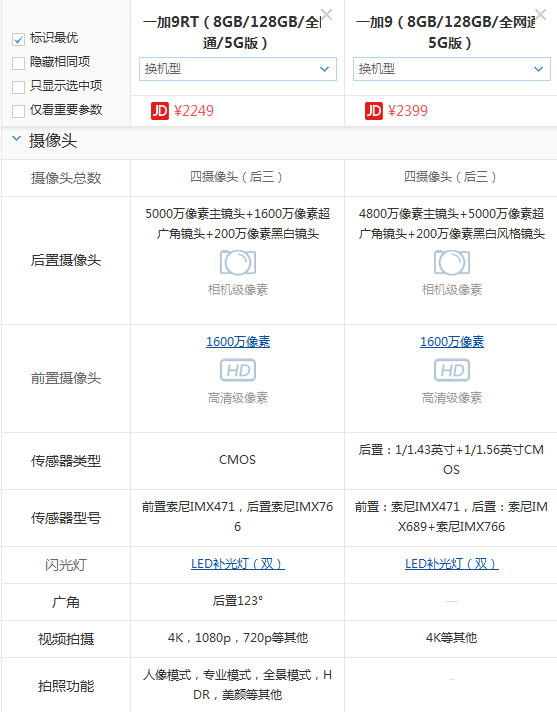Click the ¥2249 price link
Viewport: 557px width, 712px height.
click(x=194, y=111)
